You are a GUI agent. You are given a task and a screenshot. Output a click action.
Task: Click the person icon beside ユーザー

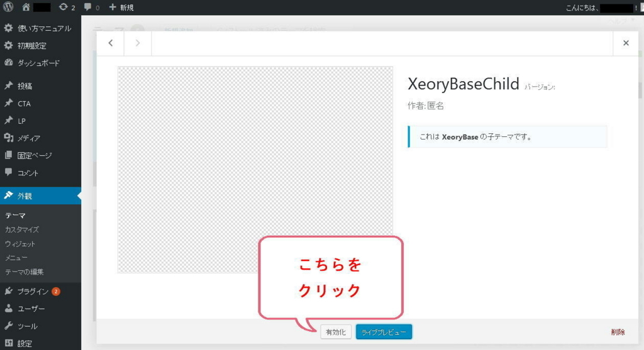8,308
